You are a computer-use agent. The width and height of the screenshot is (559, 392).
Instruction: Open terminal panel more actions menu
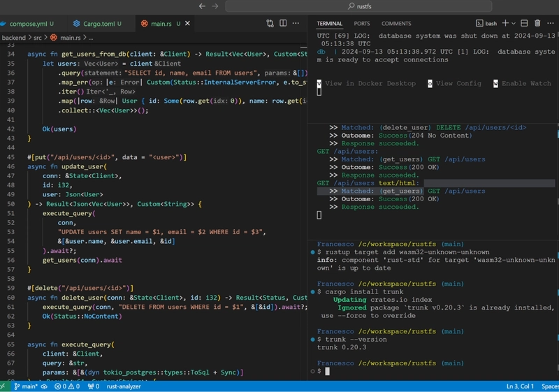[x=551, y=23]
